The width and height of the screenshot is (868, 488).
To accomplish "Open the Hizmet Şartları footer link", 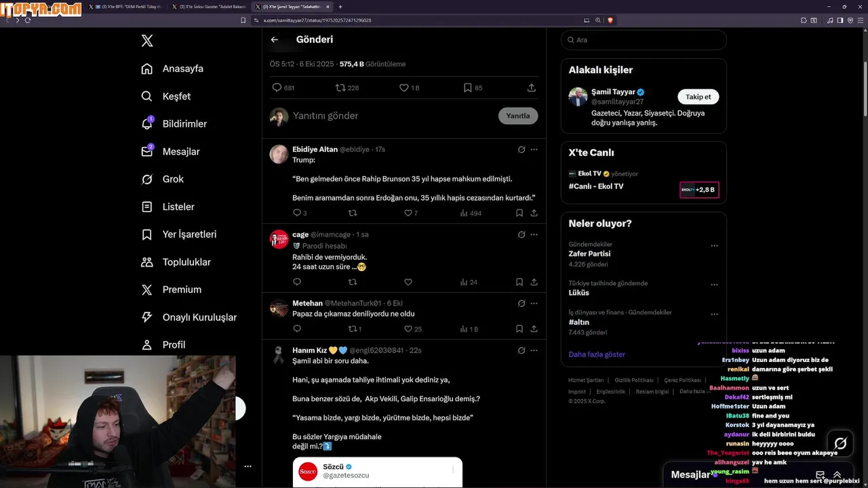I will [586, 380].
